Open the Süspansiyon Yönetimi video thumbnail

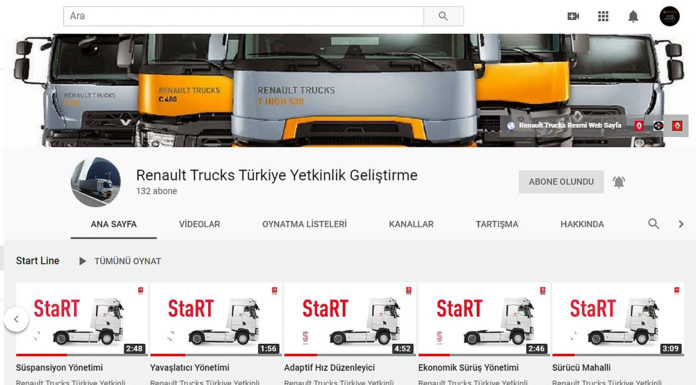(82, 319)
